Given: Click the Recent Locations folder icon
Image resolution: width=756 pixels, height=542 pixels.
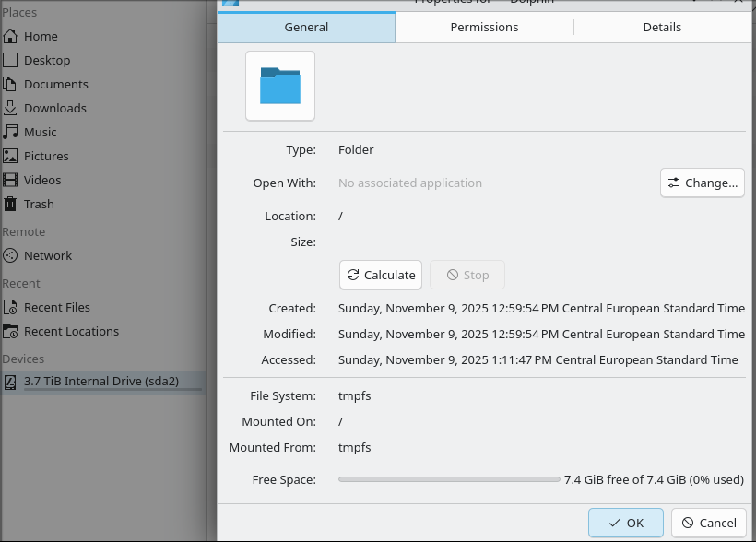Looking at the screenshot, I should (x=10, y=331).
